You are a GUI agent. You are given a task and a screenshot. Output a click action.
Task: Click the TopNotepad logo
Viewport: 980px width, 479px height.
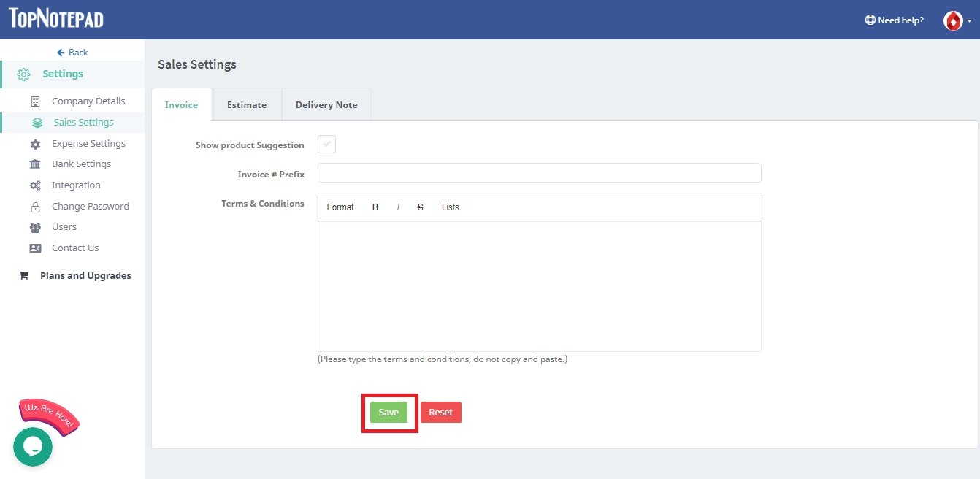pyautogui.click(x=56, y=19)
